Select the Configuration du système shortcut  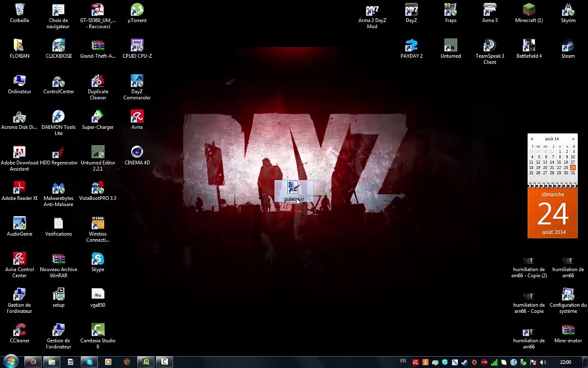click(x=568, y=301)
